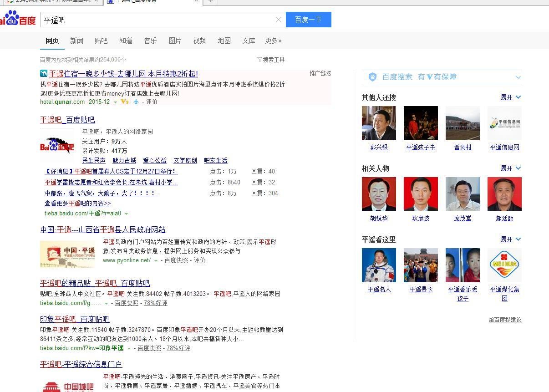The height and width of the screenshot is (392, 549).
Task: Click the Baidu logo icon
Action: pos(18,19)
